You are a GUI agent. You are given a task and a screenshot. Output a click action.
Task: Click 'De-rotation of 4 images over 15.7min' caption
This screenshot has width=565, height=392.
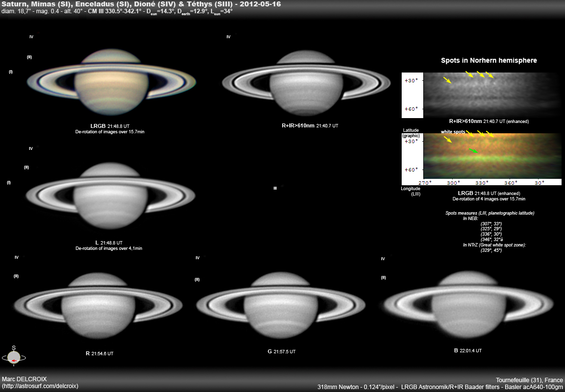489,199
